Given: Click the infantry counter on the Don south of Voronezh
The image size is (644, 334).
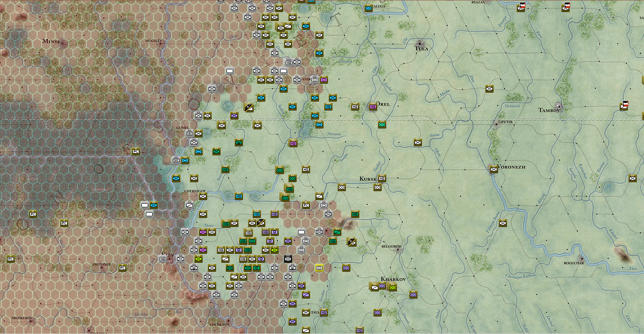Looking at the screenshot, I should click(503, 223).
